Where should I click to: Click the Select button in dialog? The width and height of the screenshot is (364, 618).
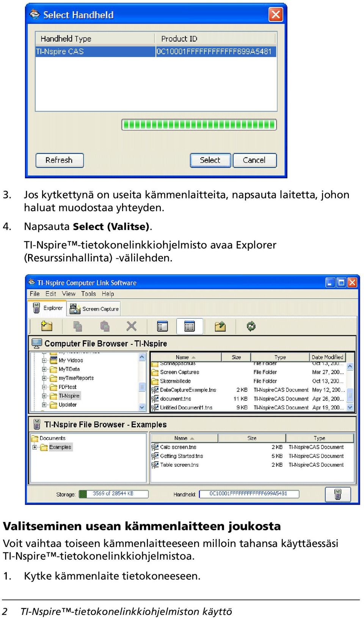click(210, 160)
